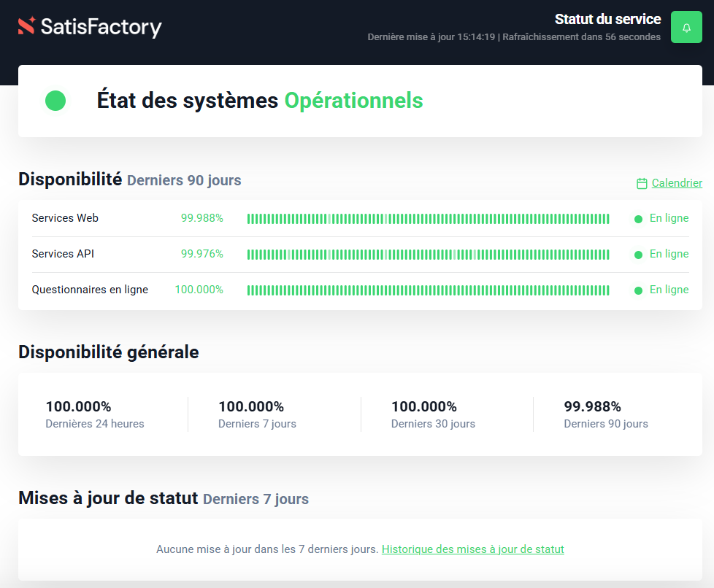This screenshot has width=714, height=588.
Task: Click the Derniers 30 jours availability stat
Action: (433, 414)
